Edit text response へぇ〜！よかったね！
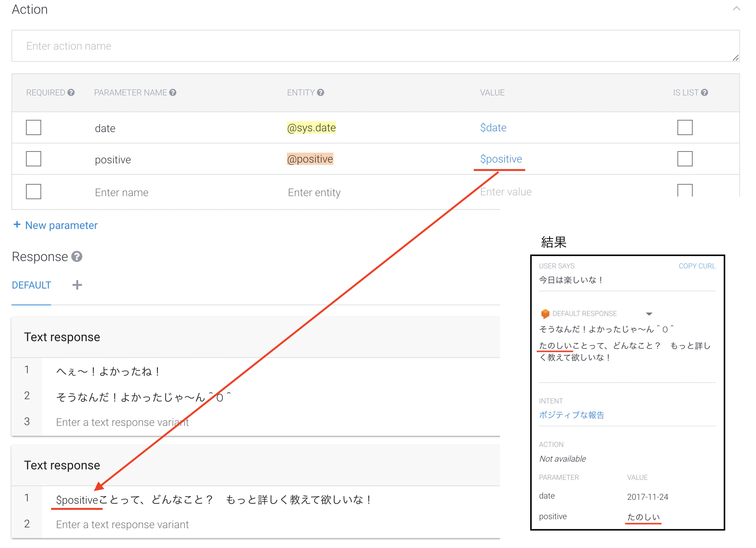Image resolution: width=756 pixels, height=548 pixels. coord(108,371)
